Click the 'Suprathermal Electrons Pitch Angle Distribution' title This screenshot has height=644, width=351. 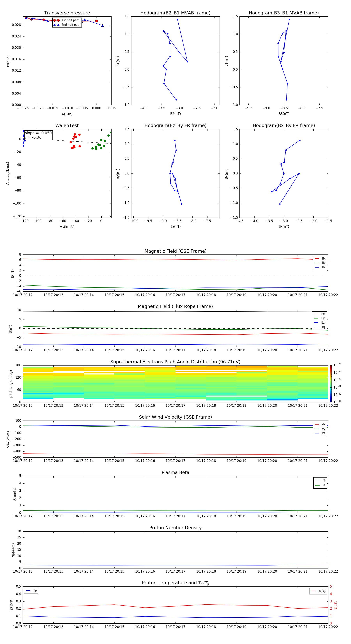pyautogui.click(x=175, y=362)
